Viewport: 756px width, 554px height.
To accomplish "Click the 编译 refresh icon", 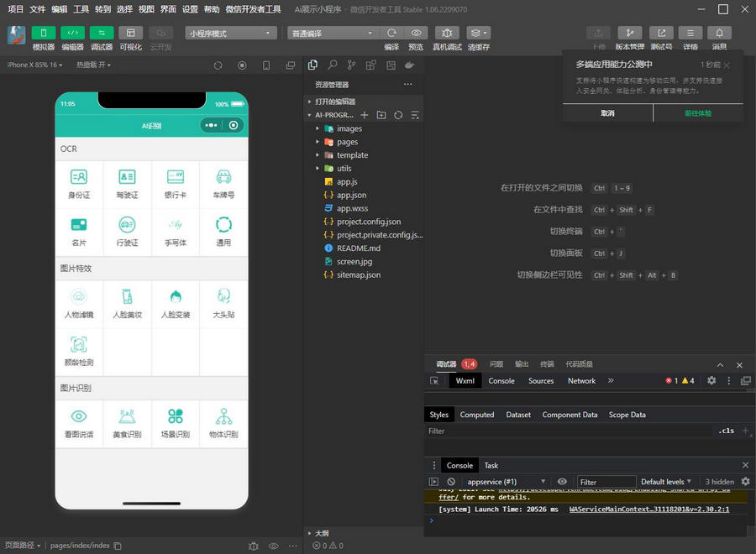I will (x=391, y=34).
